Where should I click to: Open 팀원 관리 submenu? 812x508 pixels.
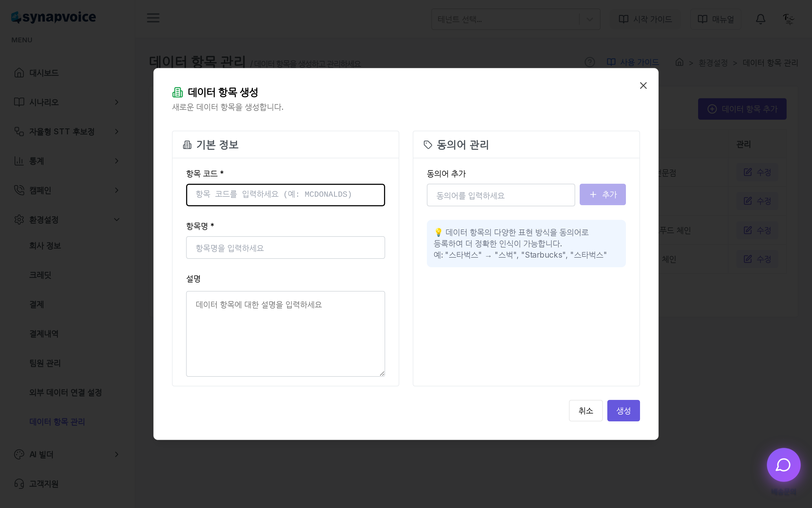45,363
